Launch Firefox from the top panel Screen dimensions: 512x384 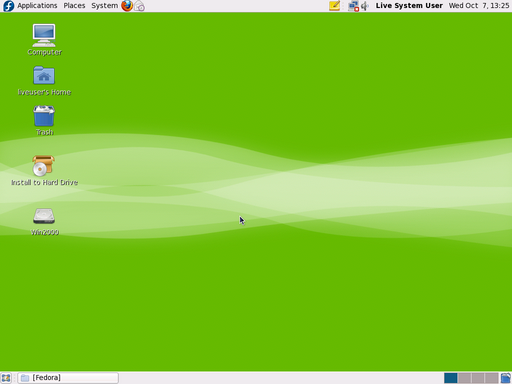coord(127,6)
